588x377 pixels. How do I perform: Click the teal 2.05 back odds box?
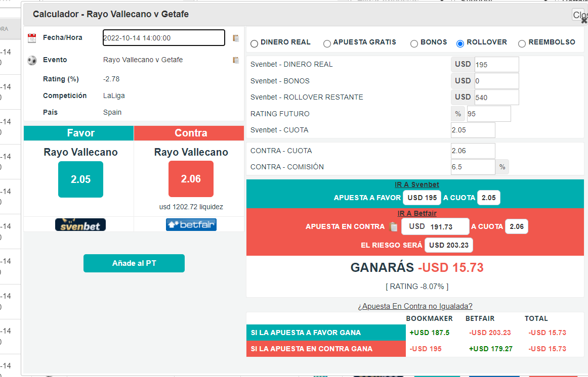[x=80, y=179]
